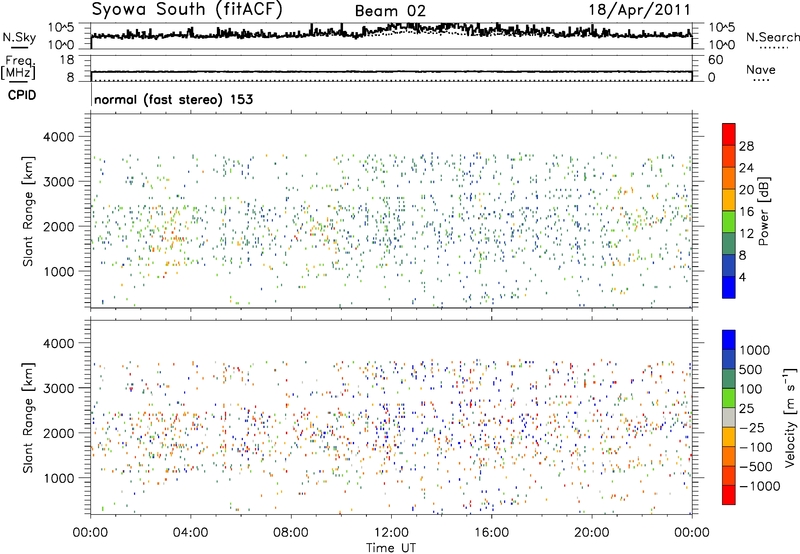Click the 'Freq. [MHz]' axis label
Viewport: 800px width, 554px height.
click(x=18, y=68)
